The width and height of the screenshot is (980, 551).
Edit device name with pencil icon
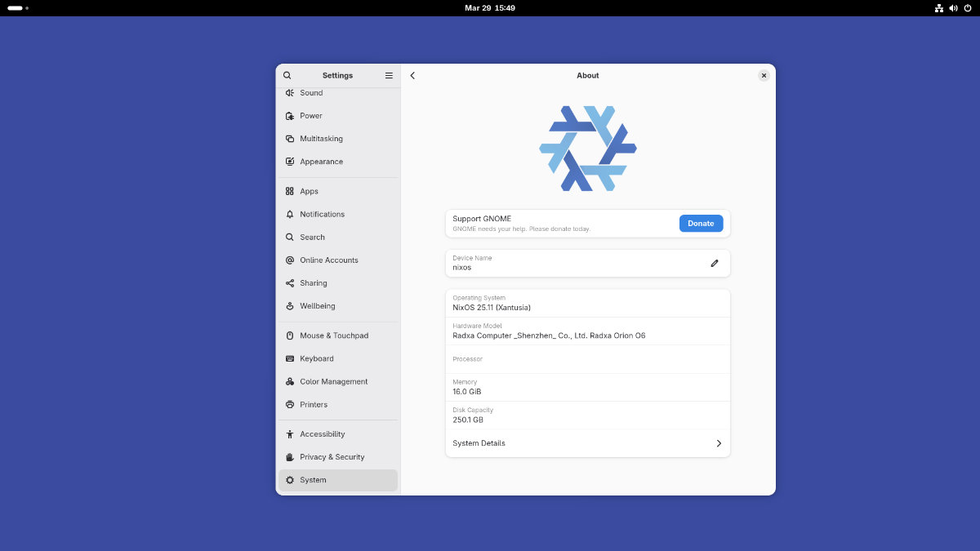click(715, 263)
